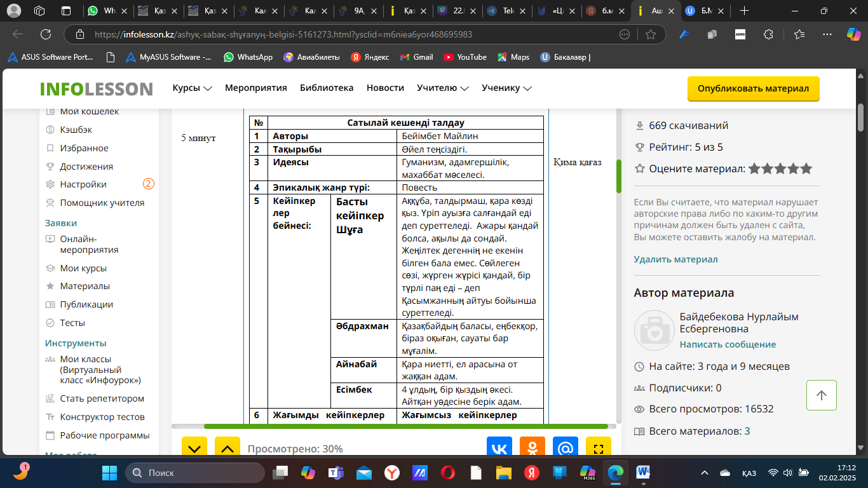
Task: Expand the Ученику dropdown menu
Action: click(506, 88)
